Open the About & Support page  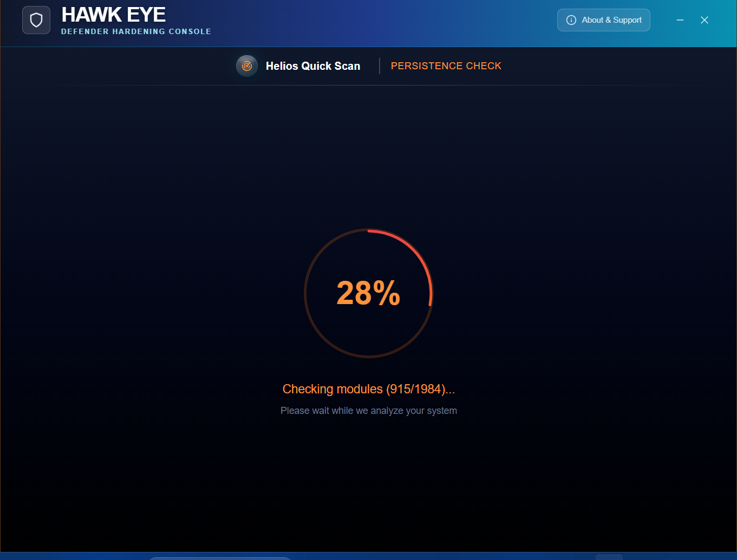click(x=604, y=20)
